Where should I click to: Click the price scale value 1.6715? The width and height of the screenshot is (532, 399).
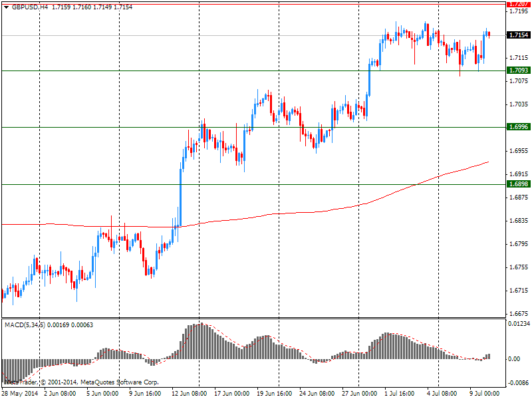(x=519, y=291)
